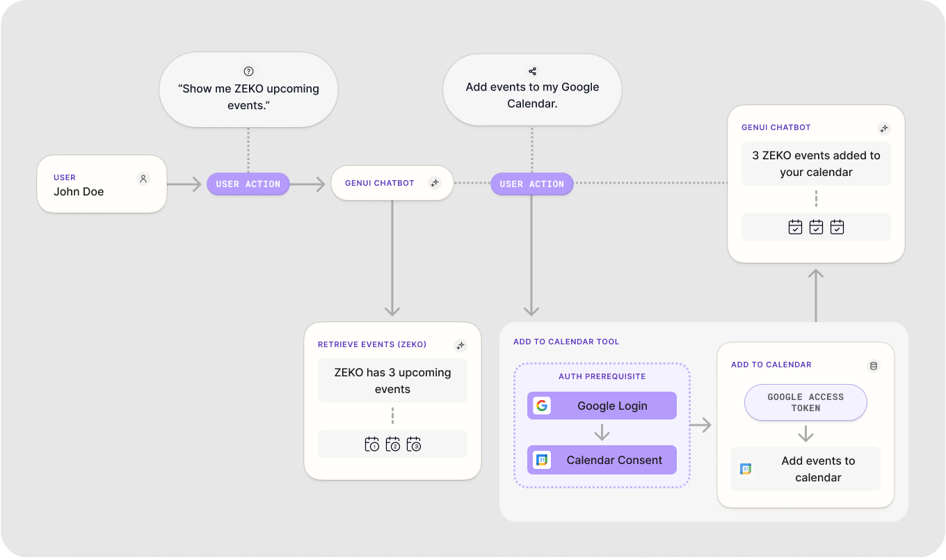Image resolution: width=946 pixels, height=560 pixels.
Task: Click the sparkle icon in the Retrieve Events card
Action: coord(460,345)
